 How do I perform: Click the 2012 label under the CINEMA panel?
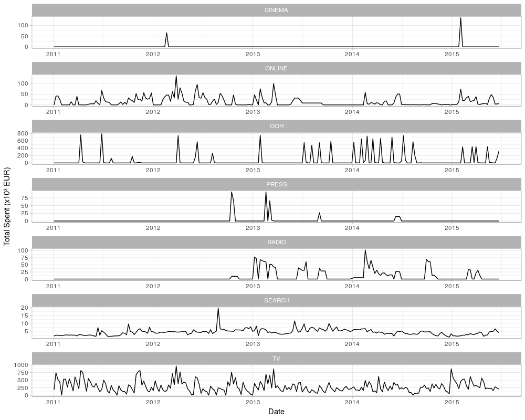(x=153, y=54)
